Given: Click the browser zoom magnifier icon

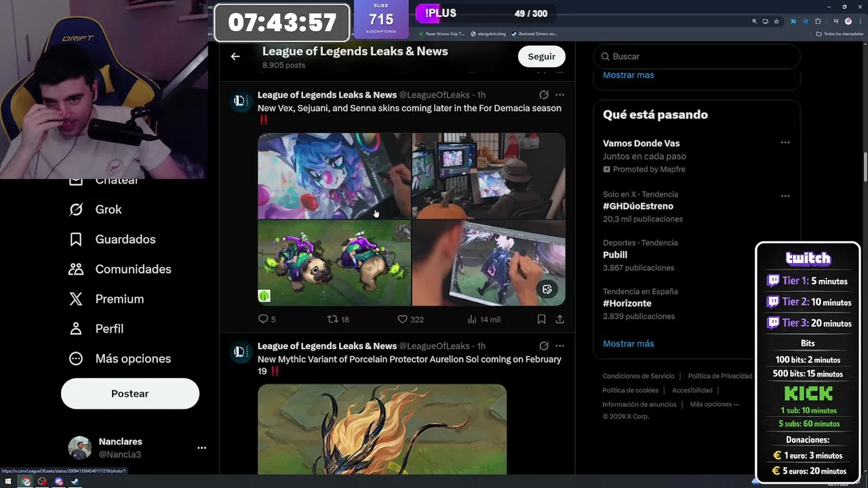Looking at the screenshot, I should pos(754,21).
